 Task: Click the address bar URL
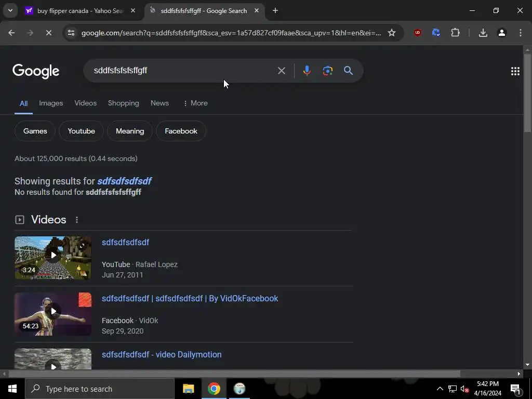[x=231, y=33]
